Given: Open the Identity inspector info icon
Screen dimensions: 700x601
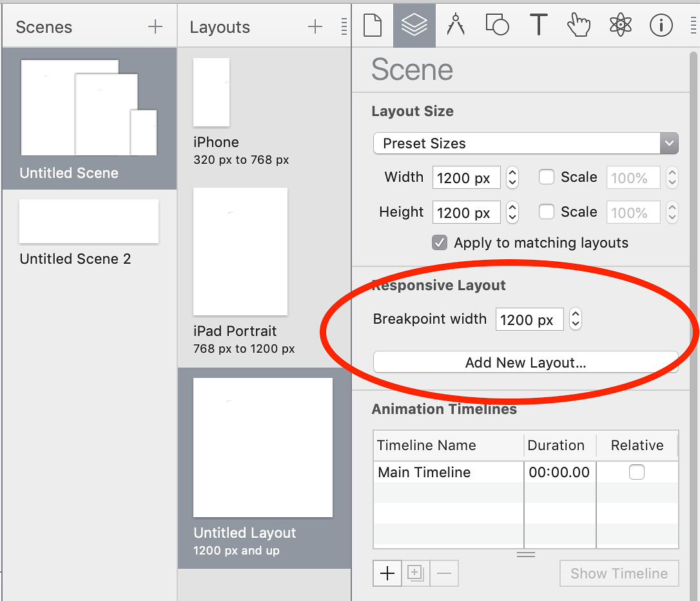Looking at the screenshot, I should [x=661, y=25].
